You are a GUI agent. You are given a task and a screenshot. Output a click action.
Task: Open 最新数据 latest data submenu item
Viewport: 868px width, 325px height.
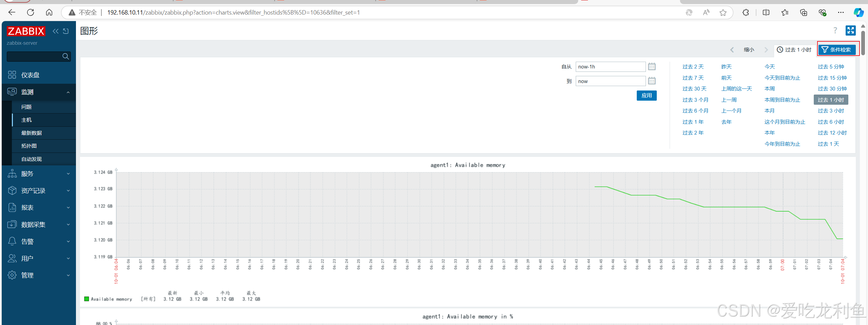[44, 133]
